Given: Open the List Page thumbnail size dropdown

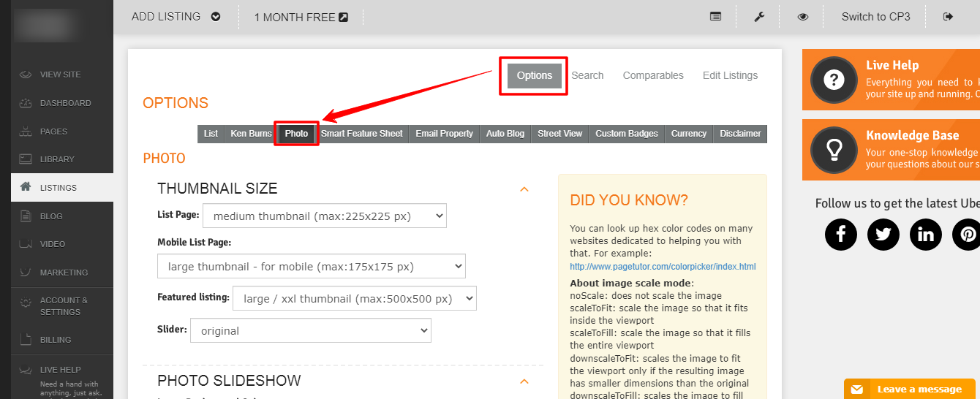Looking at the screenshot, I should coord(324,216).
